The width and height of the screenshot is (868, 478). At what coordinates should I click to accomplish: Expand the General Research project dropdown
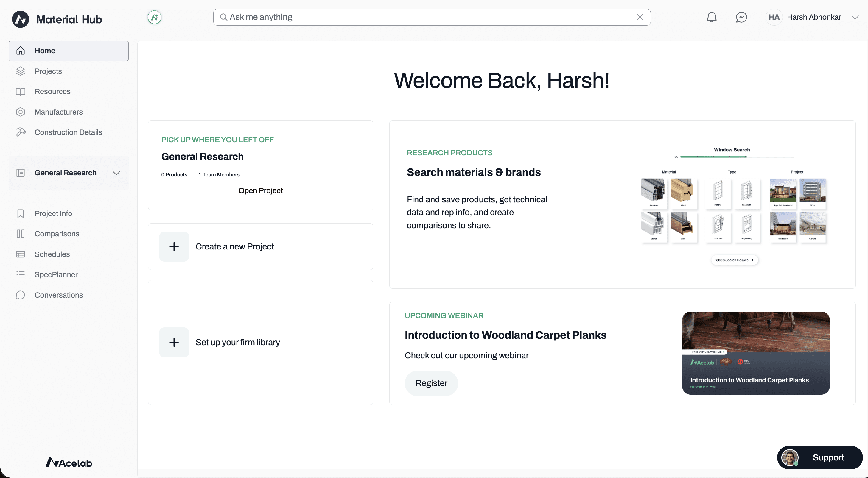coord(116,173)
